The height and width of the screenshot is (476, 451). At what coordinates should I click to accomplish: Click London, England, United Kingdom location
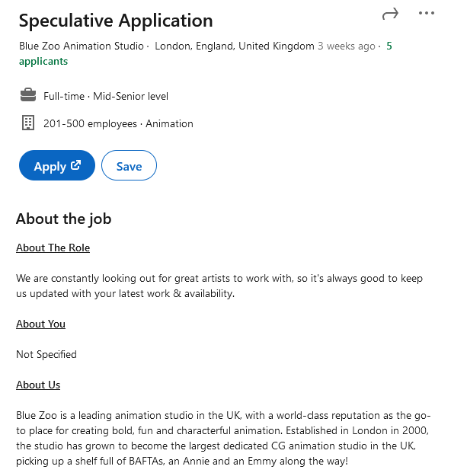pos(235,46)
